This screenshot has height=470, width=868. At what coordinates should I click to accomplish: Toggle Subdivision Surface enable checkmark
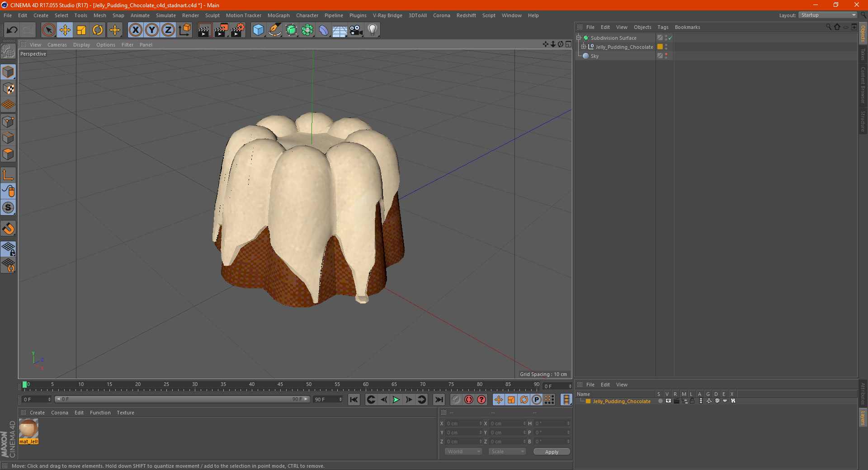(x=670, y=38)
